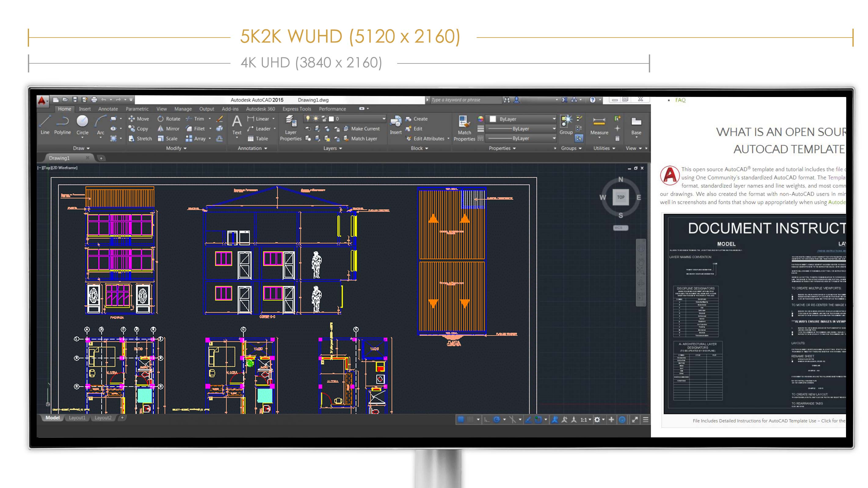Expand the Annotation panel flyout

tap(252, 148)
